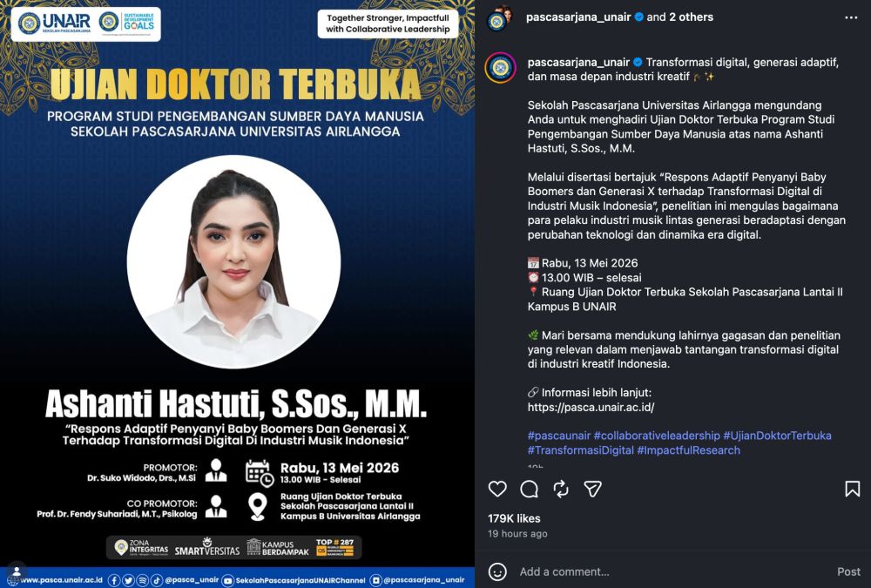View the '2 others' collaborators
The height and width of the screenshot is (588, 871).
tap(691, 17)
